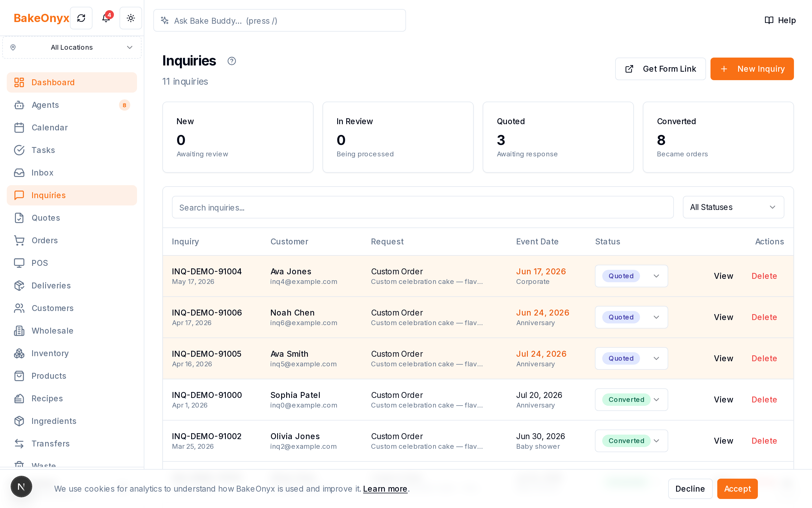Click the New Inquiry button
This screenshot has width=812, height=508.
(x=752, y=69)
